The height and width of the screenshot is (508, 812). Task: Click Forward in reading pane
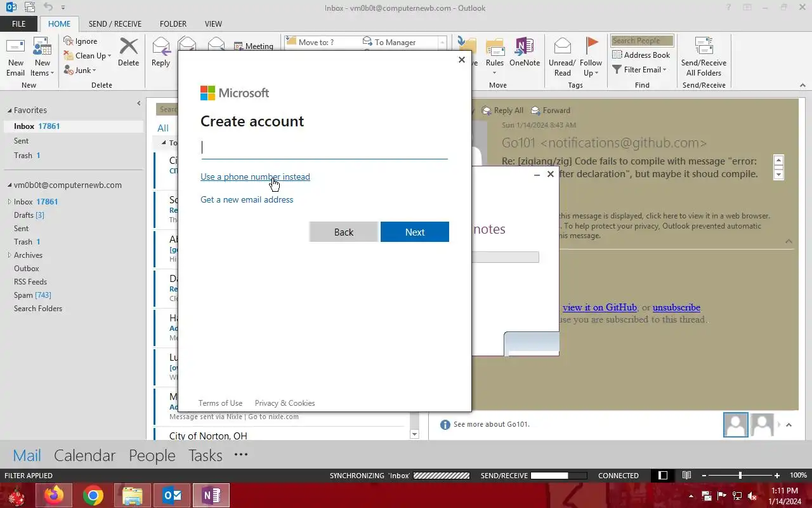point(551,110)
